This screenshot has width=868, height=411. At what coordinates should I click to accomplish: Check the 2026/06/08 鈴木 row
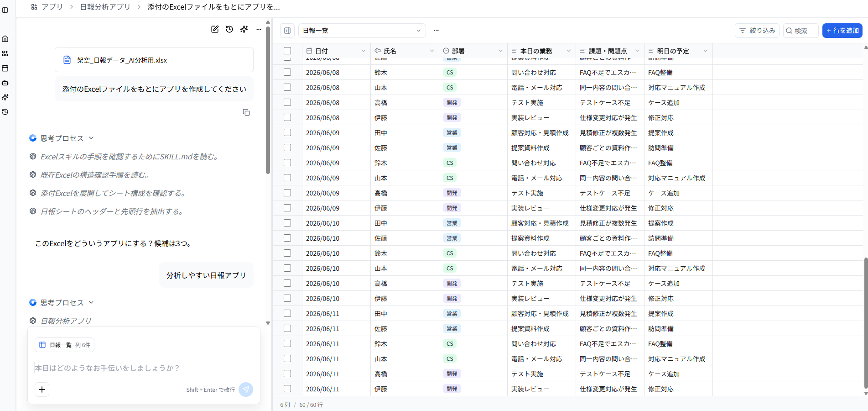(287, 72)
